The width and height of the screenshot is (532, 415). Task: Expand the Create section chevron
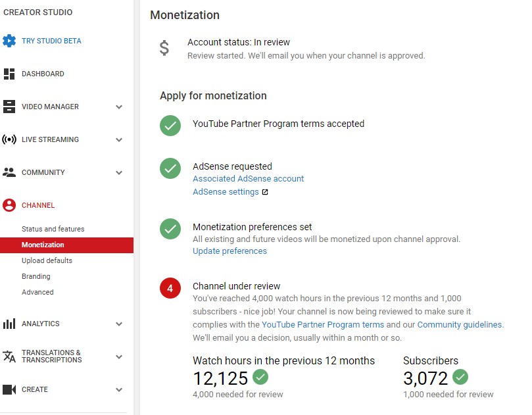pyautogui.click(x=119, y=390)
